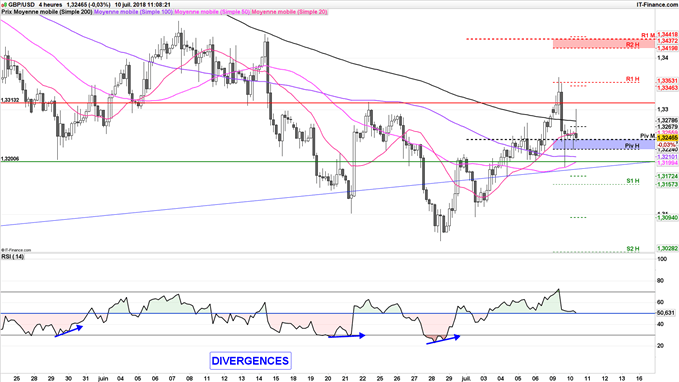Click the Piv H label in blue zone
This screenshot has width=679, height=382.
click(x=632, y=146)
